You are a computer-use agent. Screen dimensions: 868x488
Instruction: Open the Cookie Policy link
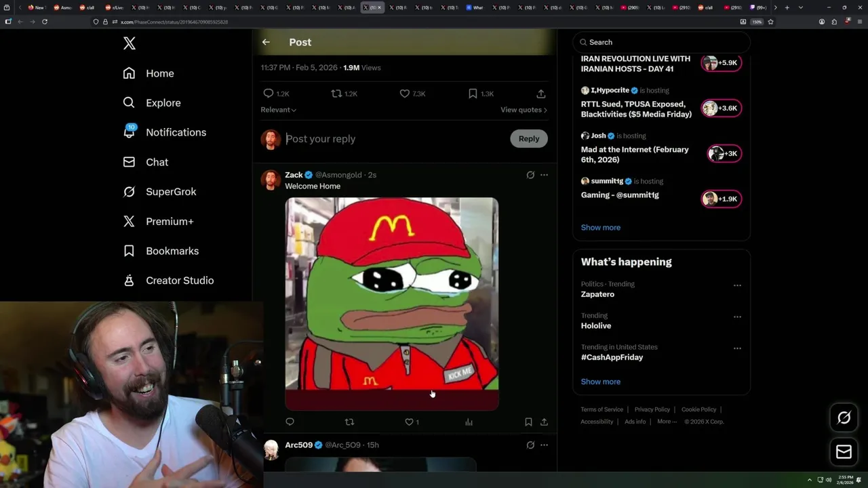click(x=698, y=409)
